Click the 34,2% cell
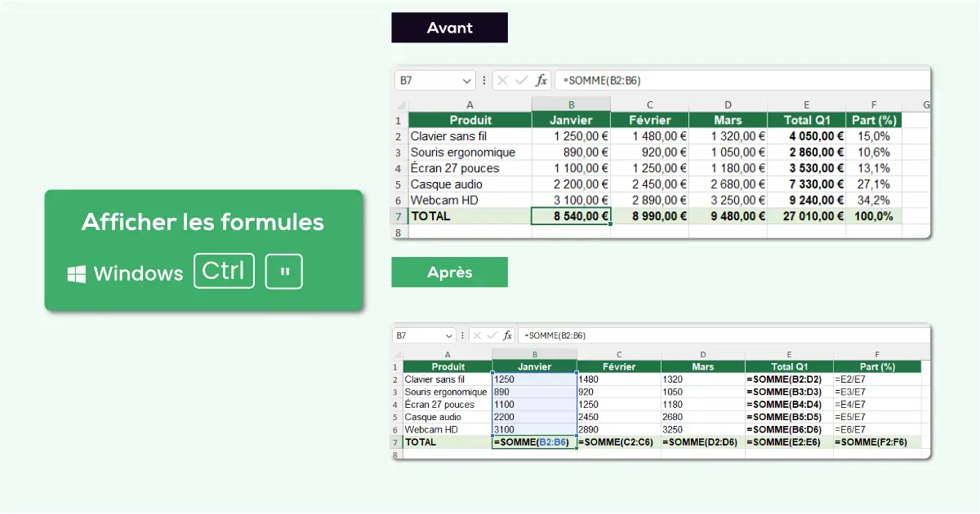The height and width of the screenshot is (514, 980). pos(873,200)
